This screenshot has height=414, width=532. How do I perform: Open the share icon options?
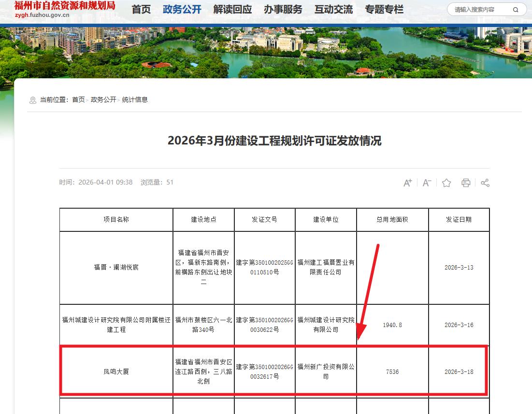pyautogui.click(x=485, y=183)
